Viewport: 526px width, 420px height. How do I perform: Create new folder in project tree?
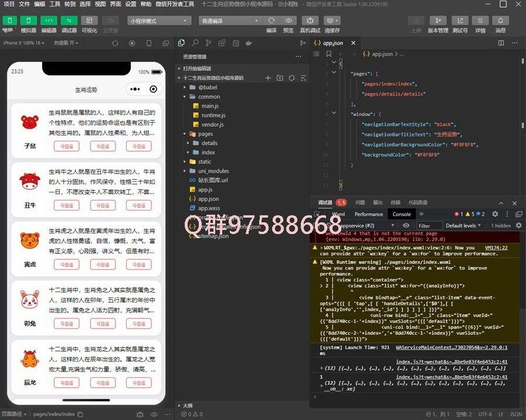click(280, 78)
